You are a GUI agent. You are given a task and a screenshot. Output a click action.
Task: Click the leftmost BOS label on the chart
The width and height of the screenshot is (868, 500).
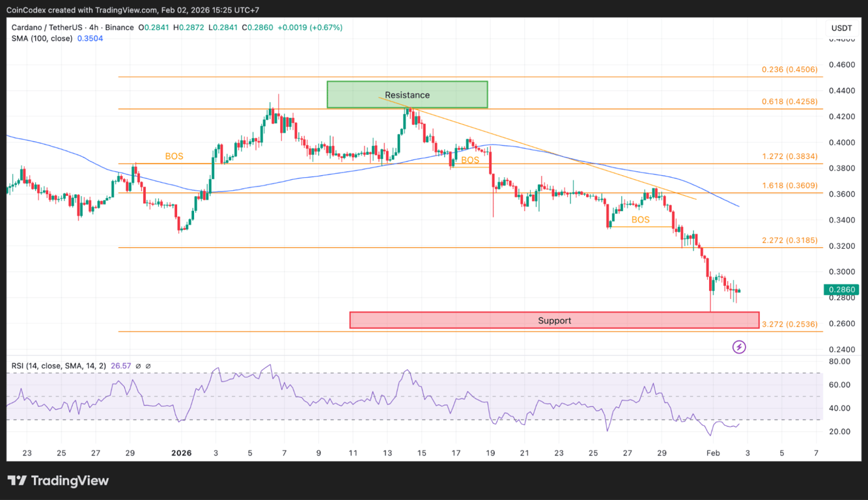coord(173,156)
